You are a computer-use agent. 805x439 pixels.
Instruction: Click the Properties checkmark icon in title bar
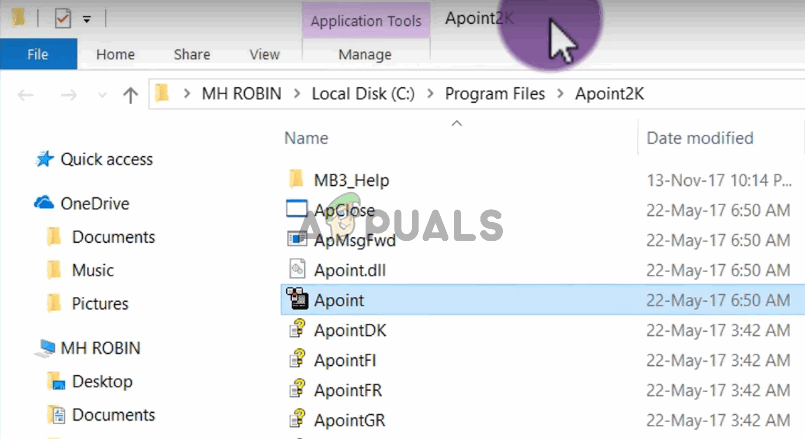(63, 19)
